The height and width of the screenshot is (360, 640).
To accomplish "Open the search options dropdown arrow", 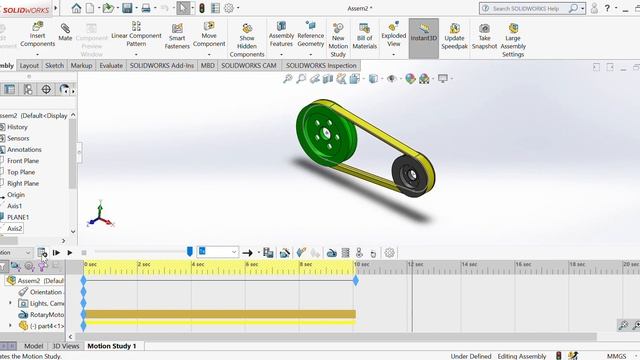I will (582, 9).
